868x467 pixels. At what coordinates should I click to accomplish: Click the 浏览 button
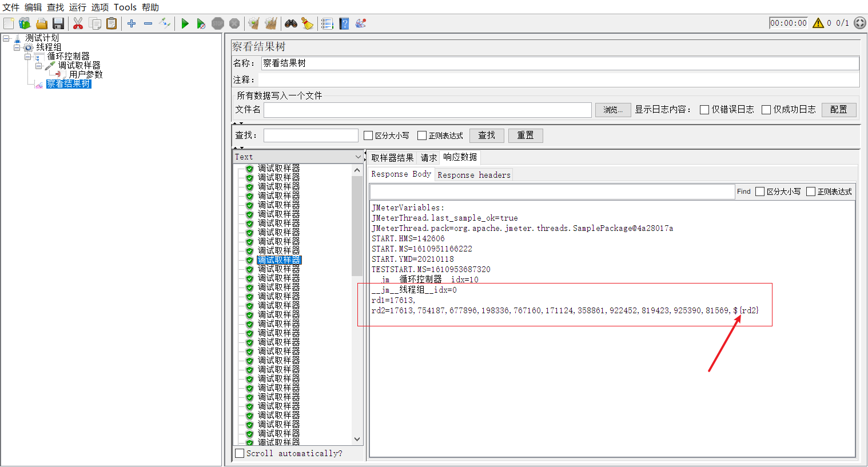click(612, 109)
